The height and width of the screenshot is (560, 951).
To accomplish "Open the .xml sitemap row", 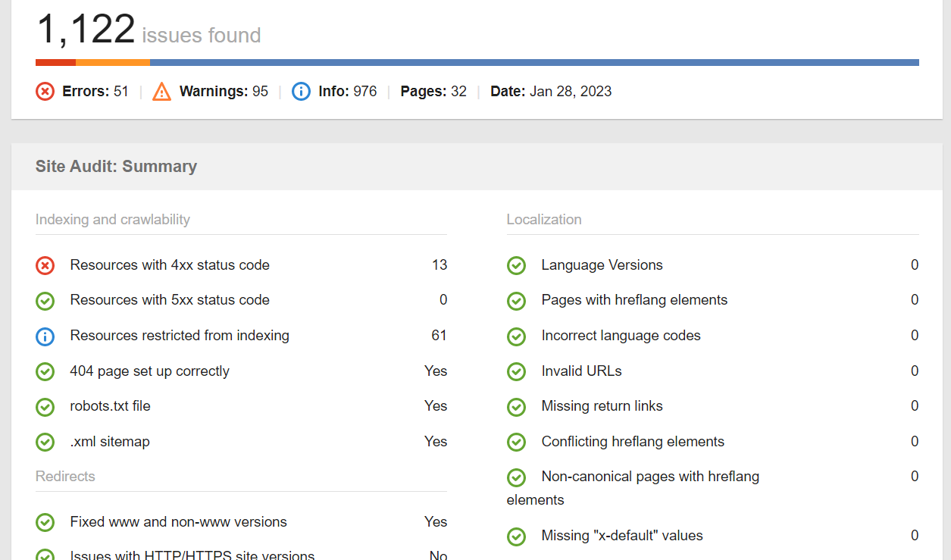I will [241, 441].
